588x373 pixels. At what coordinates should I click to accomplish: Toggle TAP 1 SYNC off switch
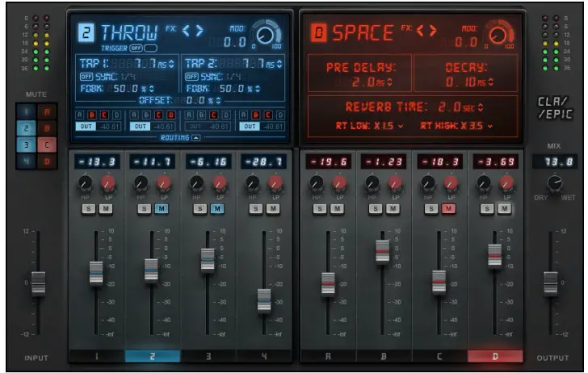(x=86, y=77)
